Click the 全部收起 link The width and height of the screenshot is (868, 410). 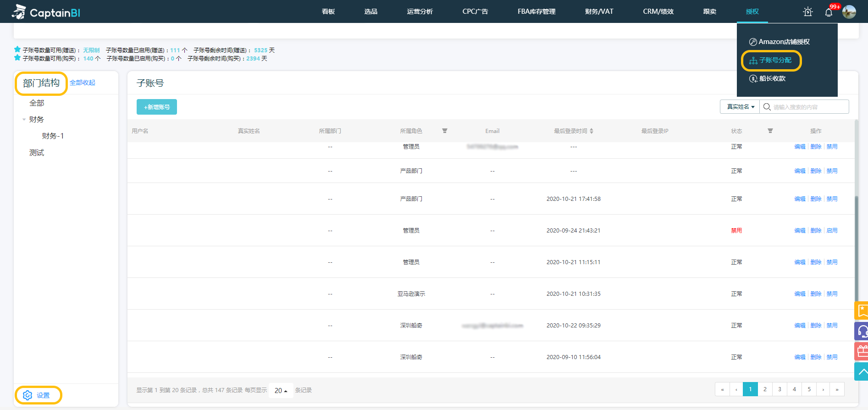(x=83, y=83)
